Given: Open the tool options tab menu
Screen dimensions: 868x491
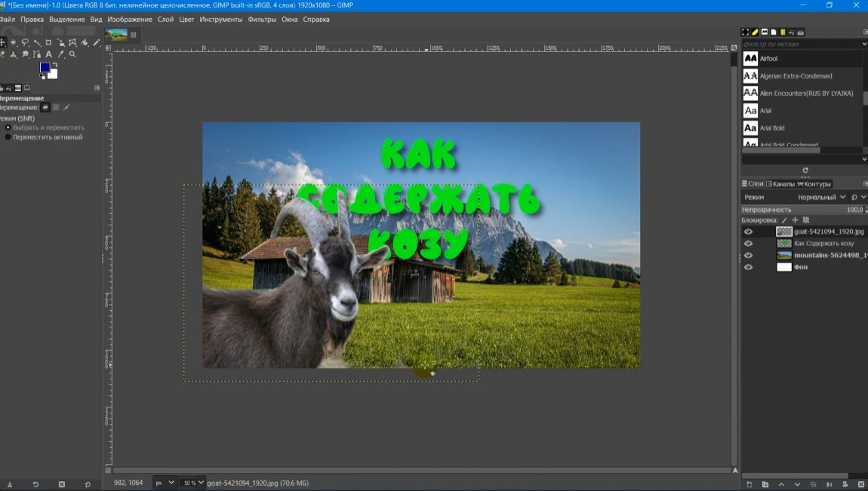Looking at the screenshot, I should point(97,88).
